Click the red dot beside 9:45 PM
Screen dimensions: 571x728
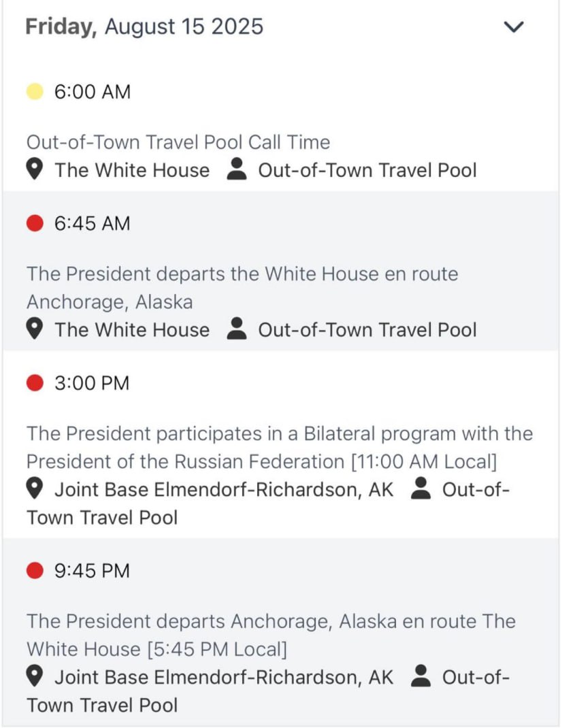point(35,570)
